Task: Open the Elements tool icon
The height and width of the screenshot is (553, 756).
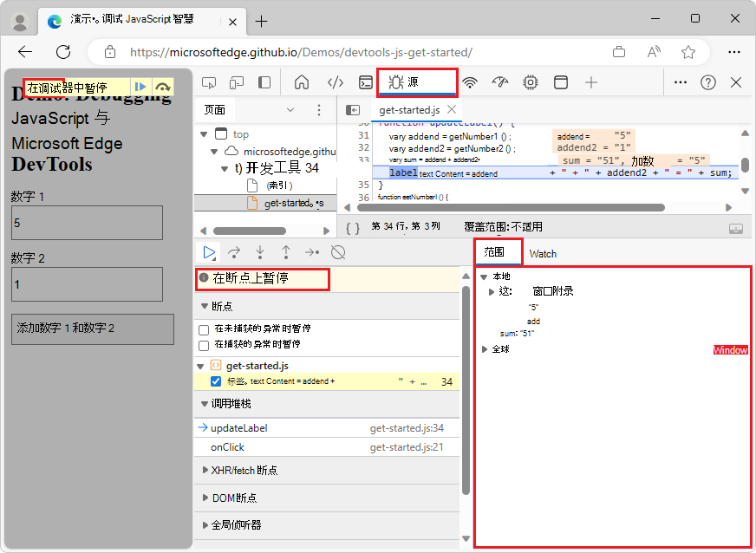Action: click(x=336, y=82)
